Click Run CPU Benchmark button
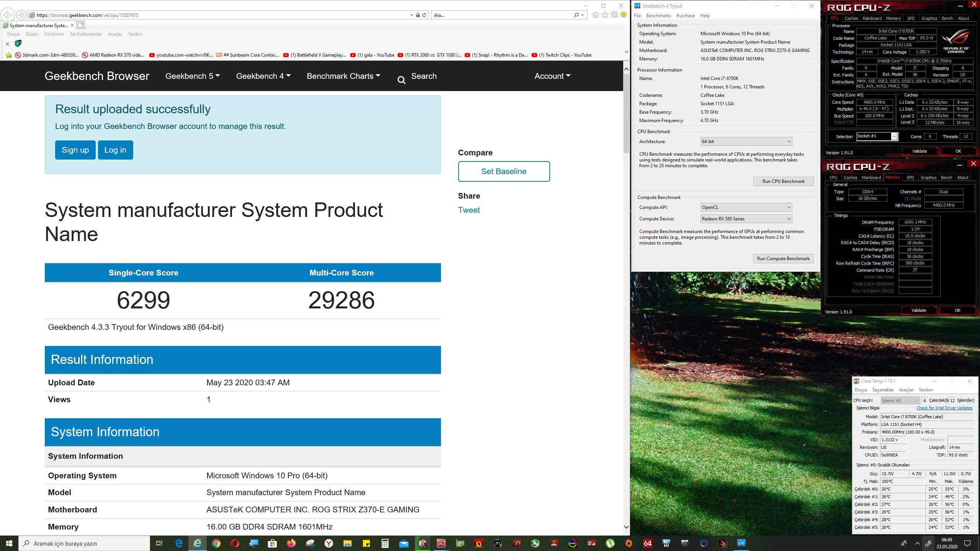This screenshot has height=551, width=980. point(783,181)
